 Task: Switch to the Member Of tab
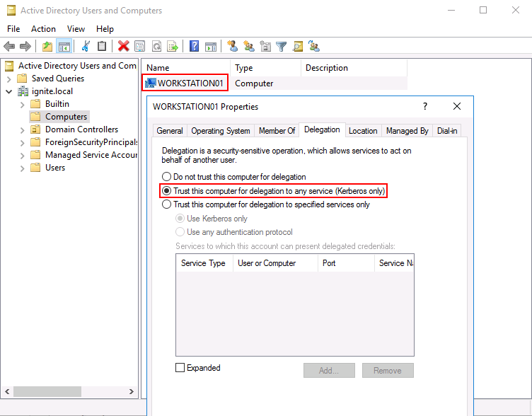coord(277,131)
